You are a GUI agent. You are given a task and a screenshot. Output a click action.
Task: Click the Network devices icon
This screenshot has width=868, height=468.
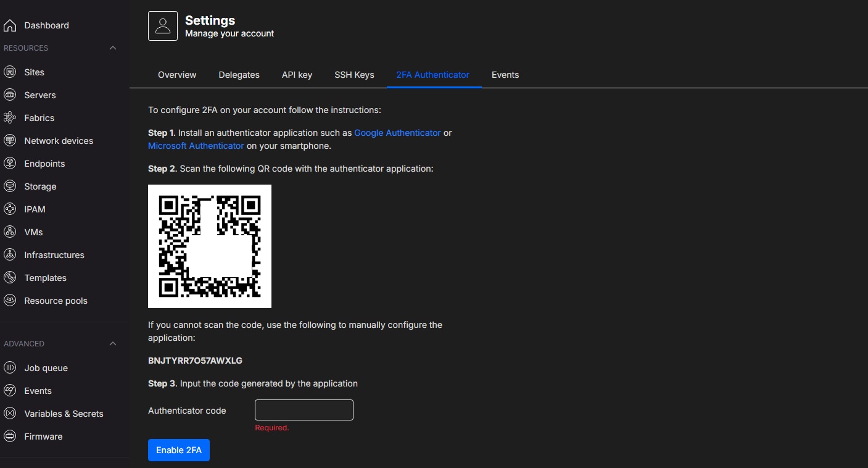click(10, 141)
